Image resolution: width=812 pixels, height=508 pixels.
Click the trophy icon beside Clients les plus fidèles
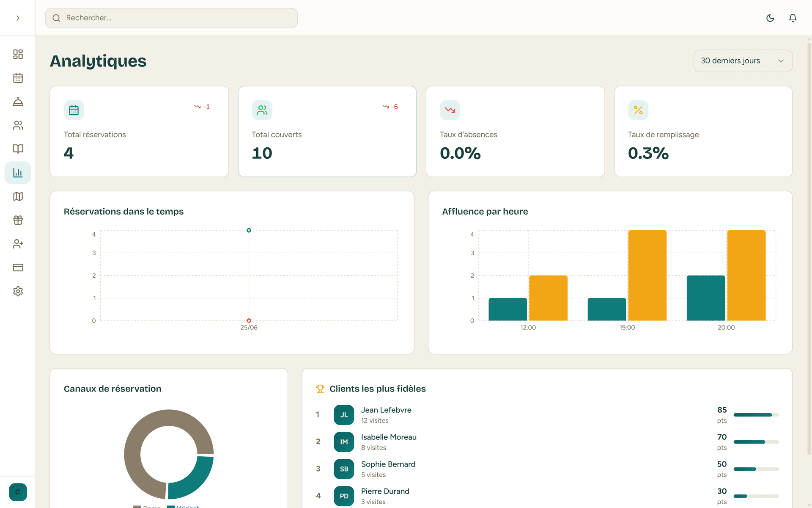tap(320, 389)
